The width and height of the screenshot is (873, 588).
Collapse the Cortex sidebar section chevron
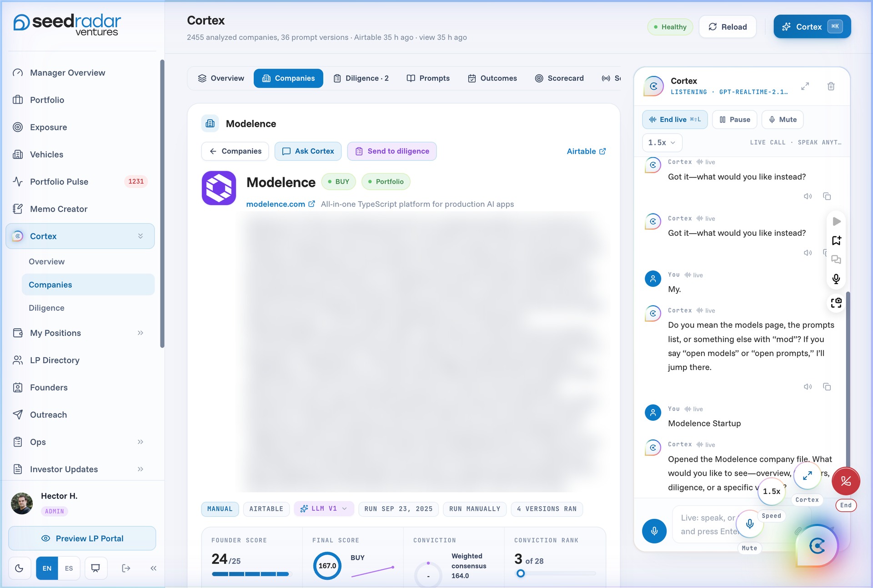tap(140, 236)
